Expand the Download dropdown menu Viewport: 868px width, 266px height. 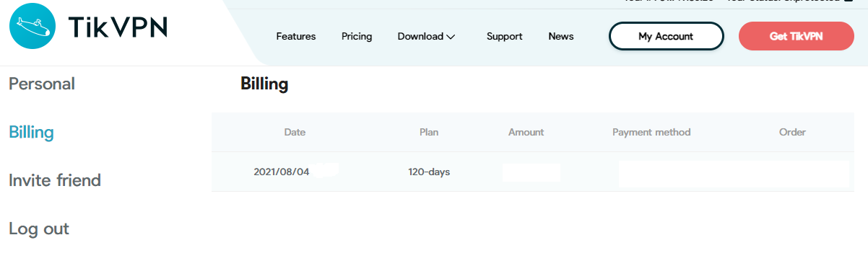[426, 36]
